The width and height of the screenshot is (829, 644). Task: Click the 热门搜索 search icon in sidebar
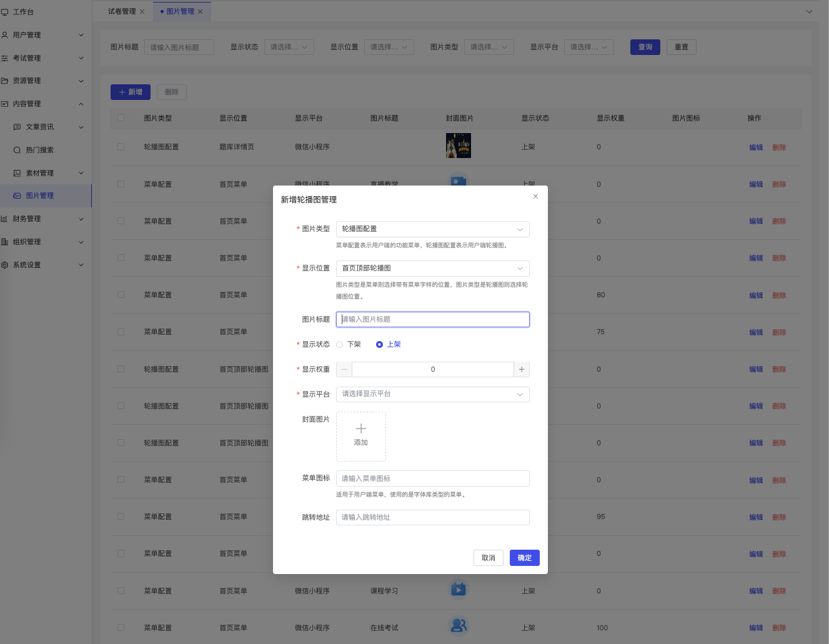click(x=17, y=150)
